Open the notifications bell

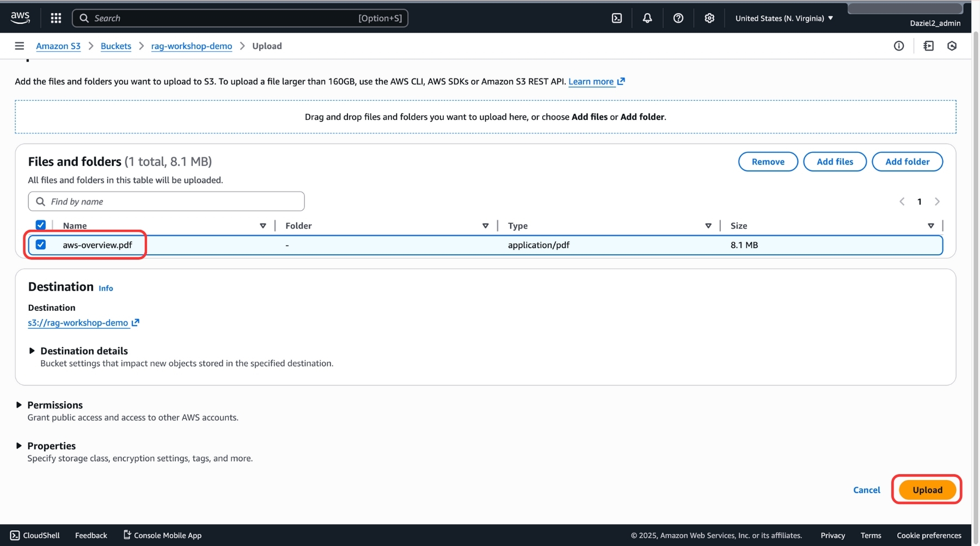[647, 18]
